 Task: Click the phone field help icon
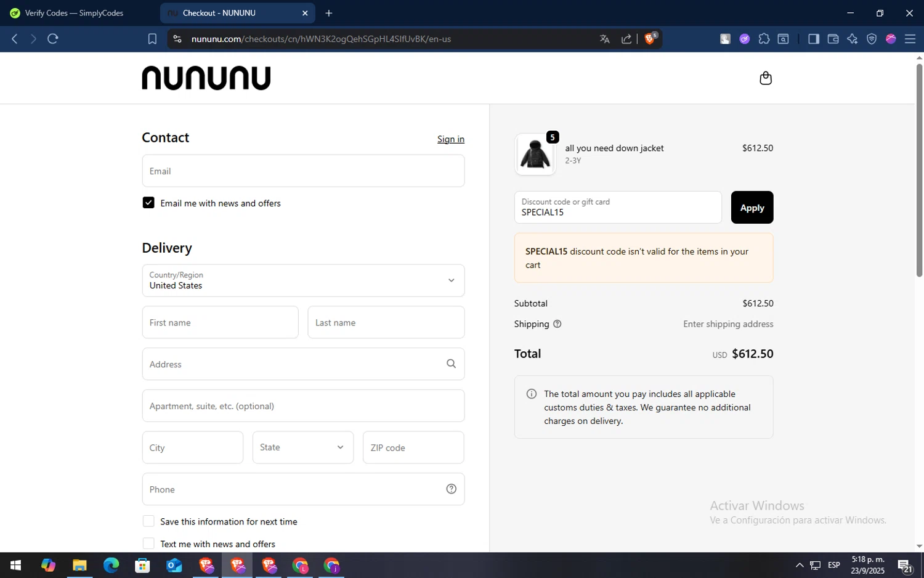click(451, 489)
